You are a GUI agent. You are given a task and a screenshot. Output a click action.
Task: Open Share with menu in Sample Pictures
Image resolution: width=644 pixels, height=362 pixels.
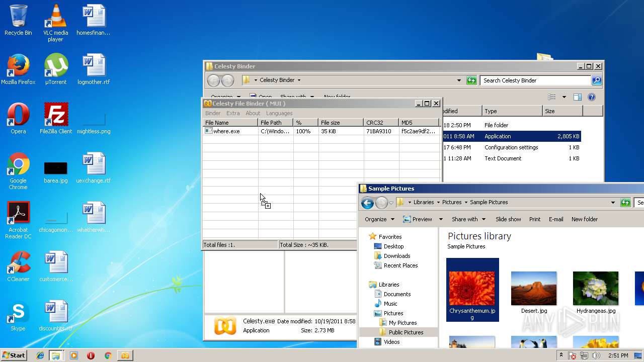[x=468, y=219]
